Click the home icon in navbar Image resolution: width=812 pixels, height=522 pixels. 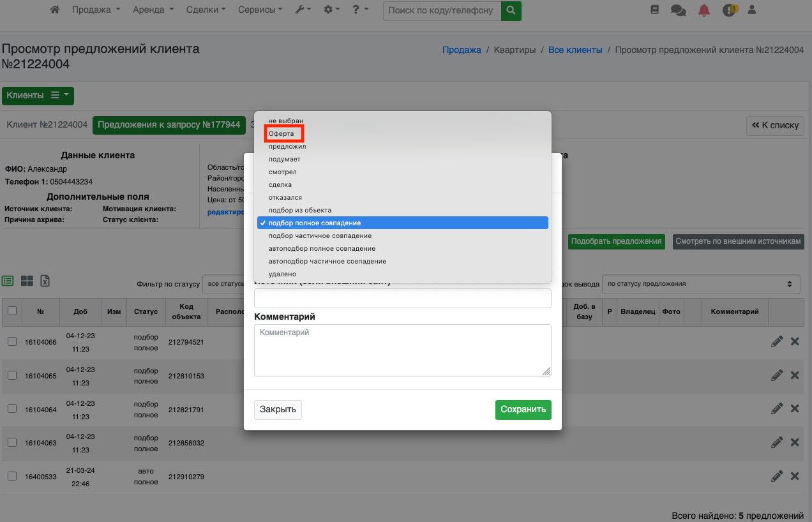55,10
